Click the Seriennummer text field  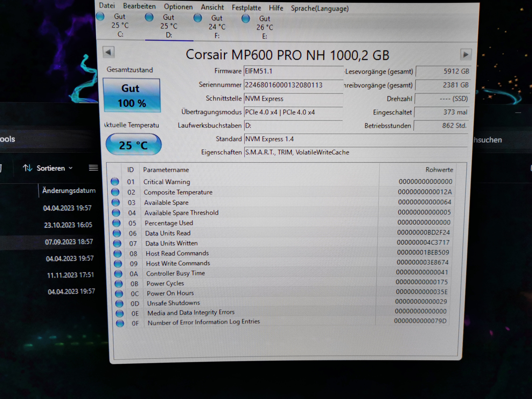(293, 85)
